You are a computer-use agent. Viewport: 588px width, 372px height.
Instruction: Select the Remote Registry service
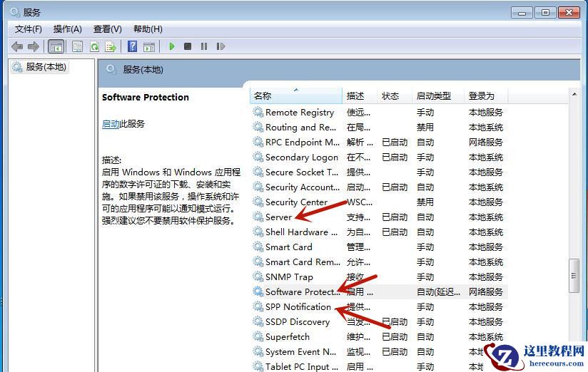pyautogui.click(x=299, y=113)
